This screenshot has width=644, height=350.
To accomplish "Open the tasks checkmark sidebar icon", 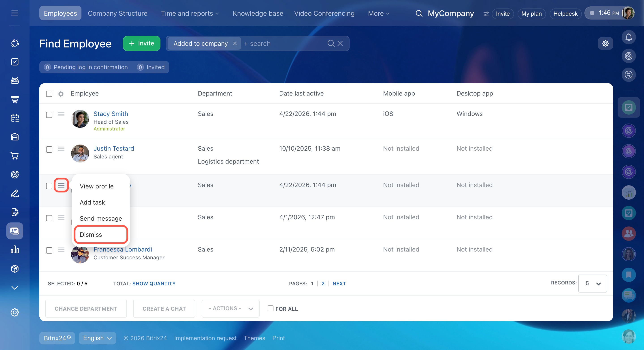I will point(15,62).
